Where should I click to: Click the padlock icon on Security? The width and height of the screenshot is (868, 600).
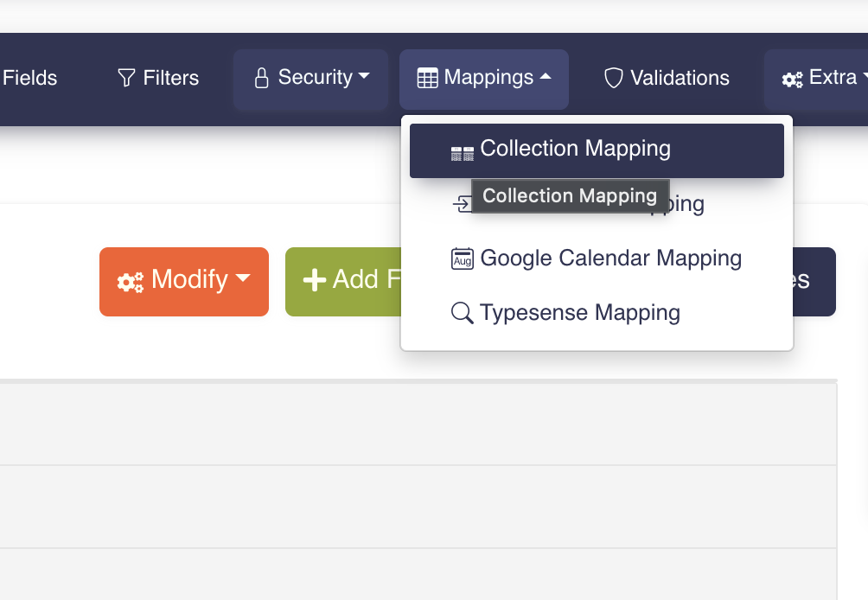(x=261, y=79)
